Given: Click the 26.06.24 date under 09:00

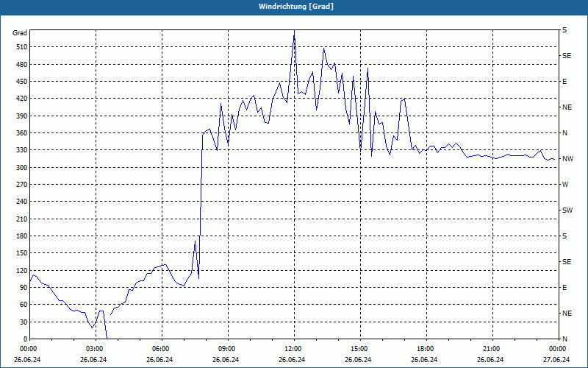Looking at the screenshot, I should pos(226,360).
